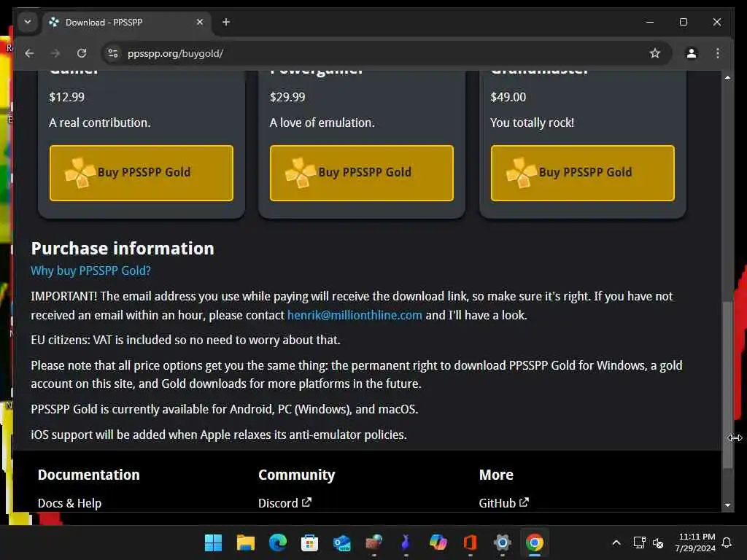Viewport: 747px width, 560px height.
Task: Bookmark this page with the star icon
Action: [x=655, y=53]
